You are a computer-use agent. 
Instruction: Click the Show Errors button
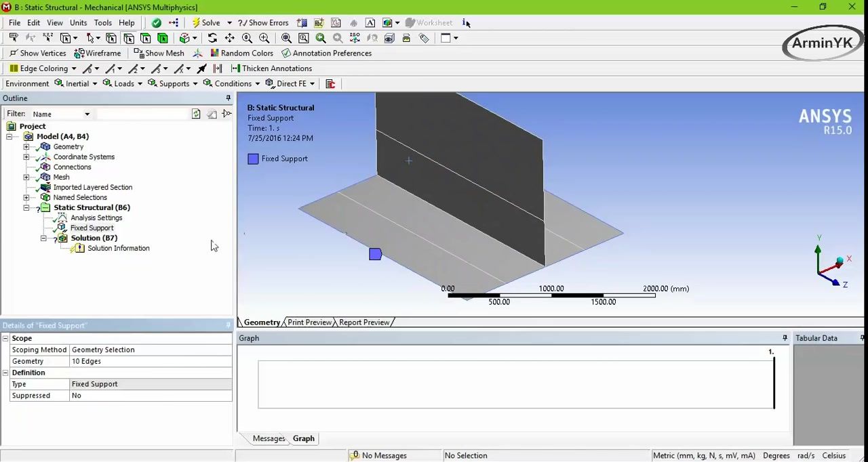(x=263, y=22)
